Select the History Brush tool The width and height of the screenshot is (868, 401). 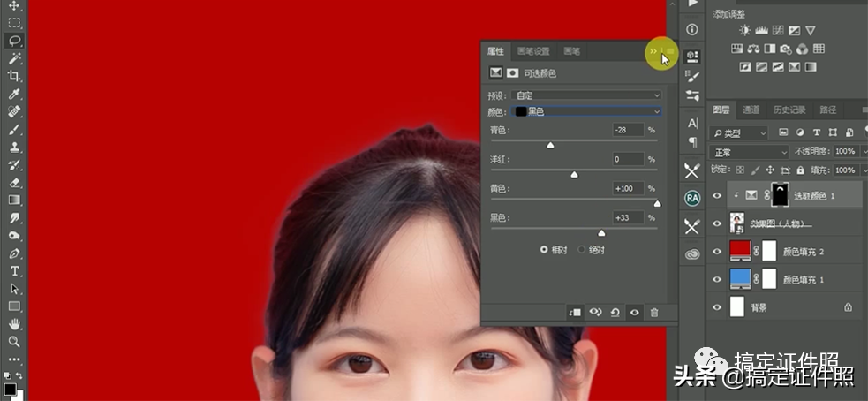pyautogui.click(x=14, y=164)
